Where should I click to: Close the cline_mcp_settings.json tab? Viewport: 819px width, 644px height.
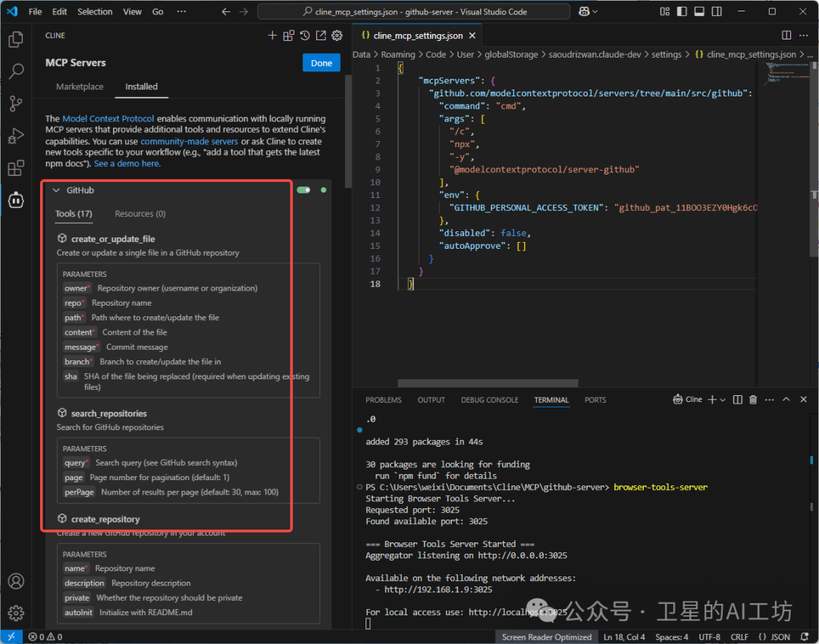click(x=472, y=36)
